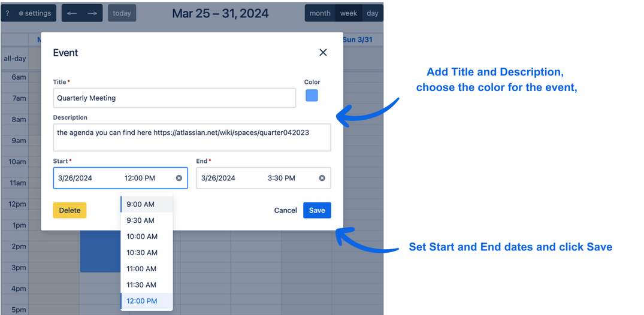
Task: Select 12:00 PM time option
Action: pyautogui.click(x=142, y=301)
